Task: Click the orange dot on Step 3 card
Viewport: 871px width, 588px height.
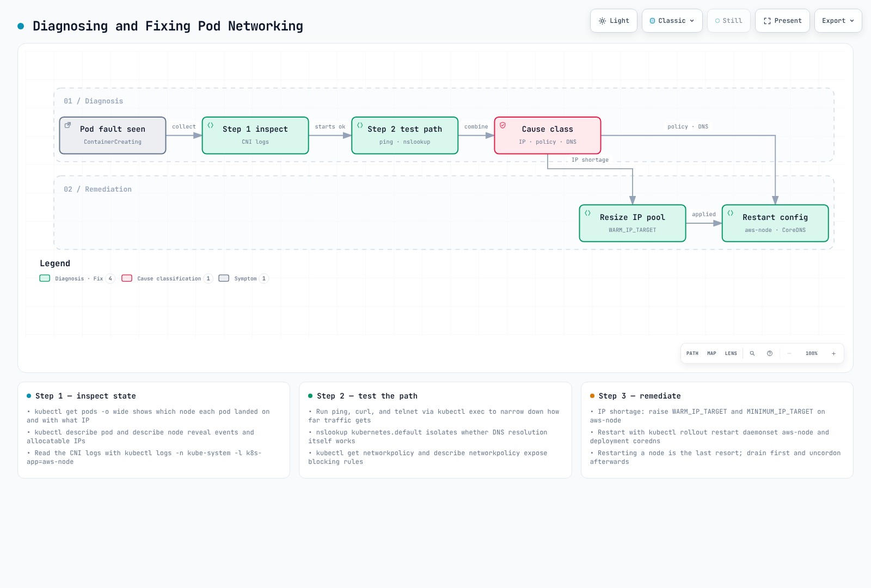Action: point(592,396)
